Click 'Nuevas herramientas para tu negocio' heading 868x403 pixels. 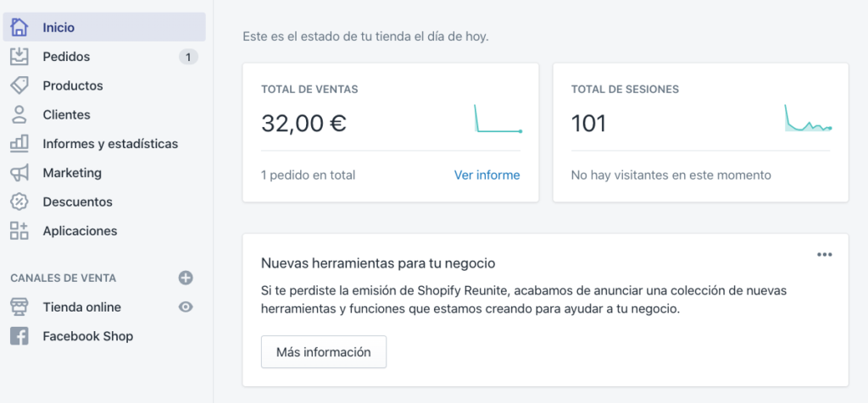pyautogui.click(x=378, y=263)
